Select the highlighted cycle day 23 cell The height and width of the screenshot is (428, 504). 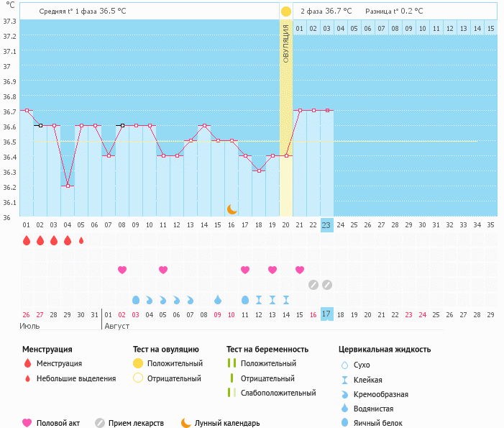(327, 224)
